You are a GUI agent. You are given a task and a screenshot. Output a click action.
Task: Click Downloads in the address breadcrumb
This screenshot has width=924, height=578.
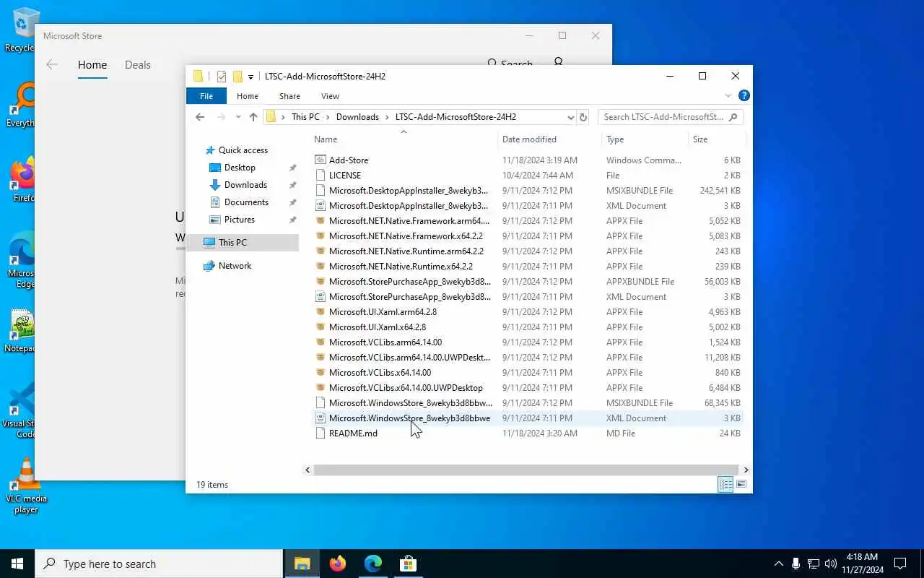[357, 117]
